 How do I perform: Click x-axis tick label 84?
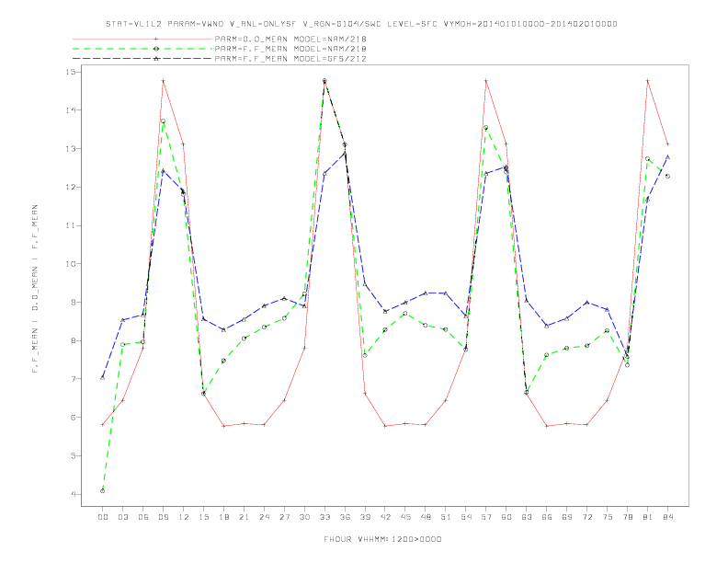click(667, 517)
